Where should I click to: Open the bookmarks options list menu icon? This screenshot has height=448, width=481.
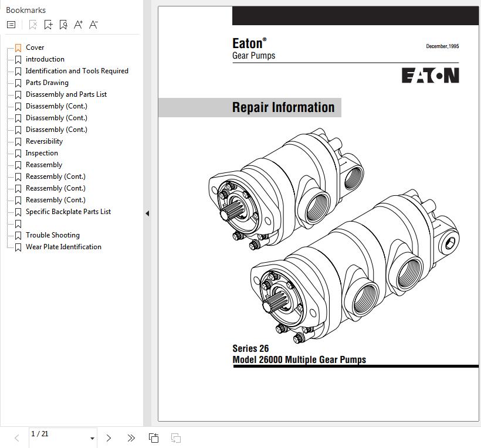click(11, 25)
